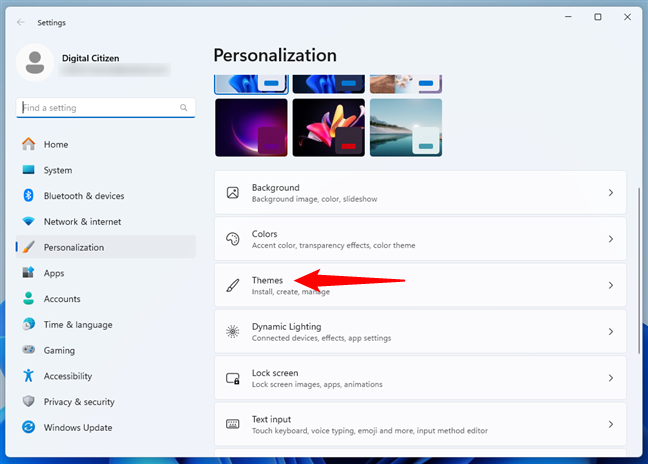The width and height of the screenshot is (648, 464).
Task: Open Windows Update section
Action: (106, 427)
